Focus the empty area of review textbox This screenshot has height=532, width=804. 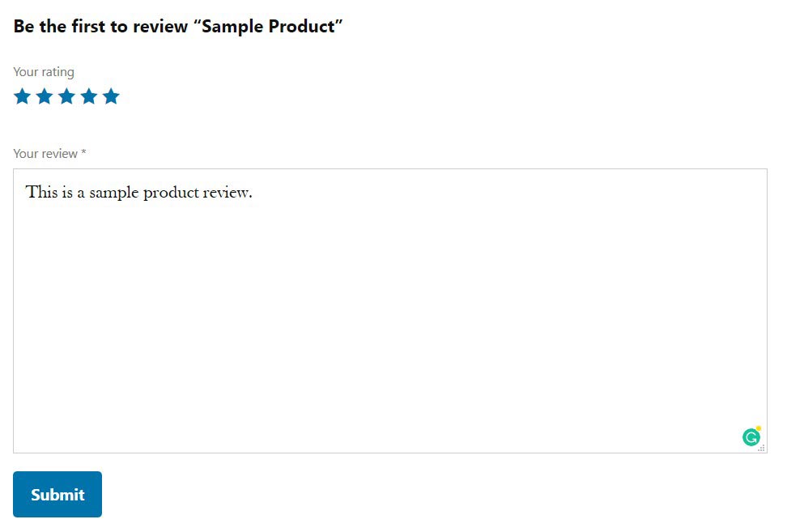(x=389, y=324)
